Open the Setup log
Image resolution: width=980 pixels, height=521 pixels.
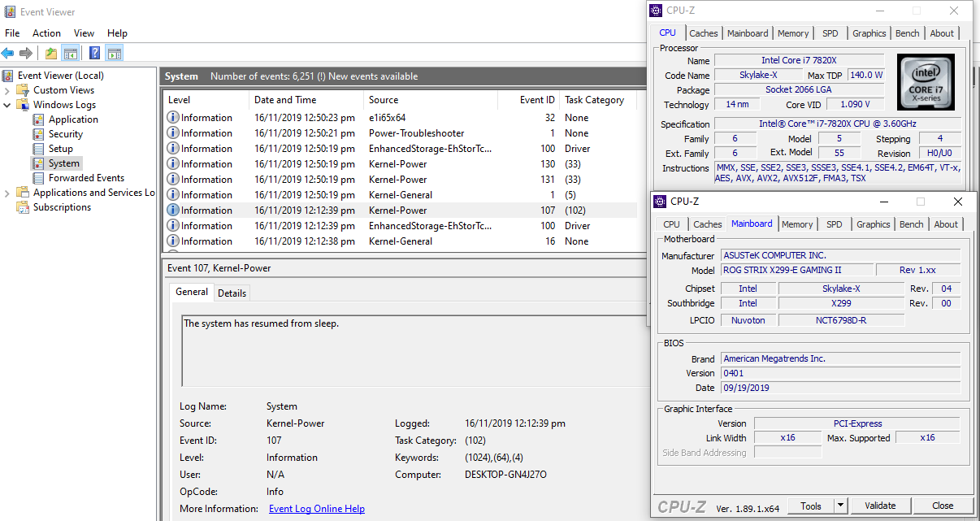61,149
